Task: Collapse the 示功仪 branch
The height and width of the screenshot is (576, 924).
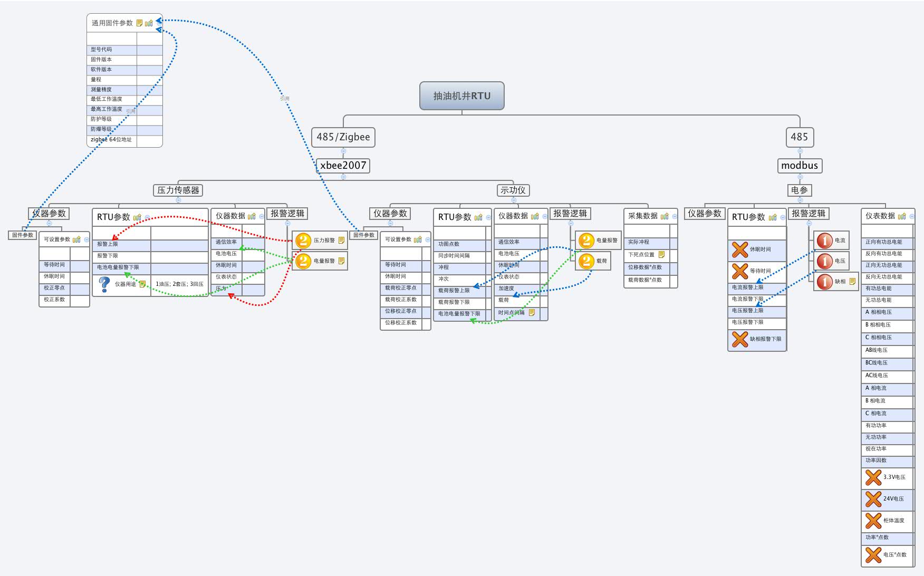Action: [x=514, y=200]
